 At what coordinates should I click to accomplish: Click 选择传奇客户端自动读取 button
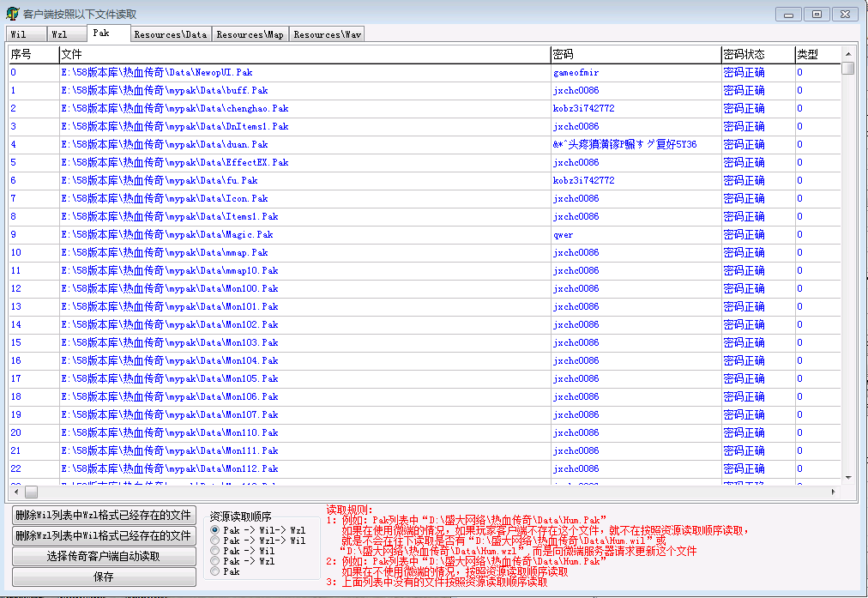[x=104, y=557]
